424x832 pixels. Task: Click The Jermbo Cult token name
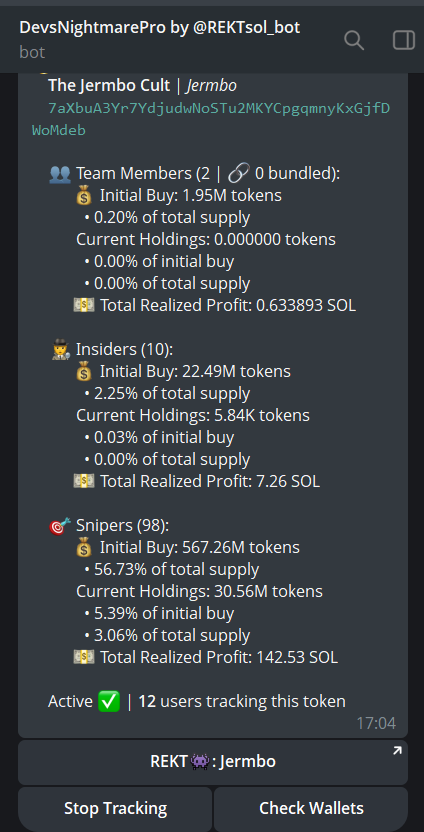(109, 85)
